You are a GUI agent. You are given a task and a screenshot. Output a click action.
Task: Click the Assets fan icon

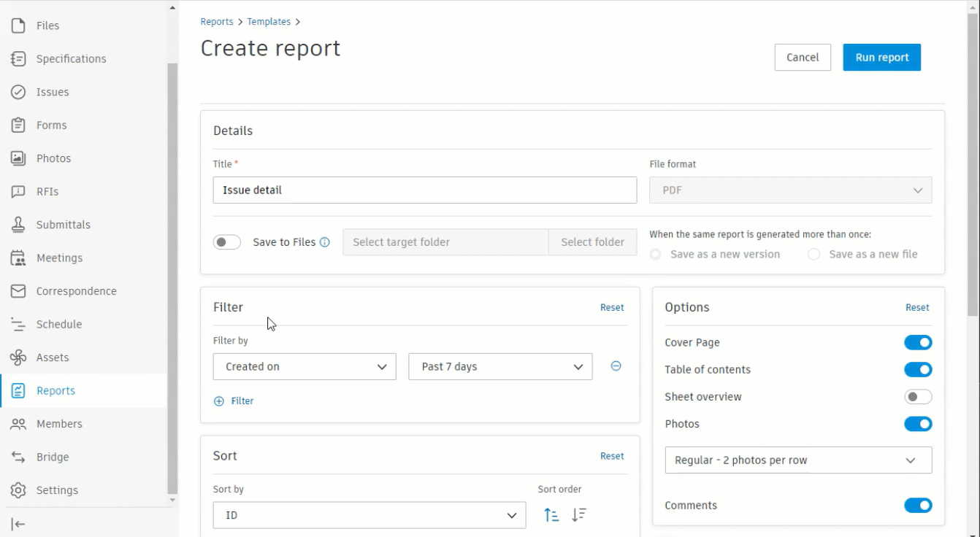[x=18, y=358]
